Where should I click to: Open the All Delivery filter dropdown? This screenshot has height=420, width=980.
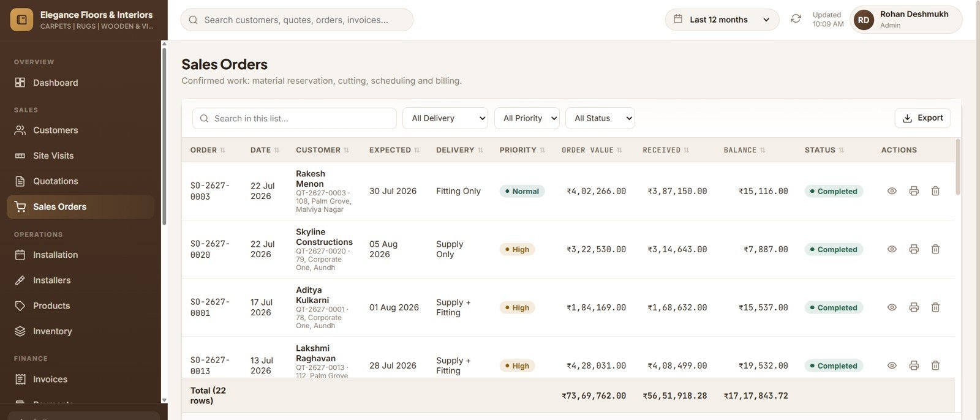coord(445,118)
